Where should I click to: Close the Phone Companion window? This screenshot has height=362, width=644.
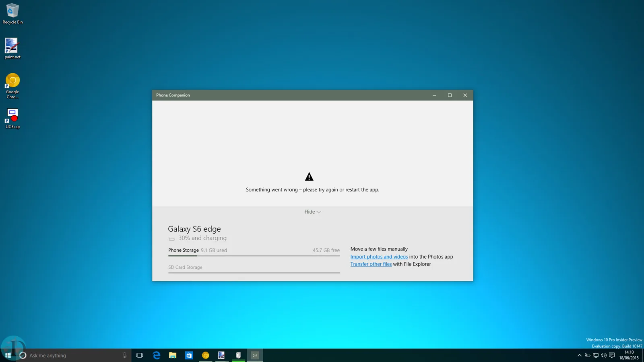(465, 95)
